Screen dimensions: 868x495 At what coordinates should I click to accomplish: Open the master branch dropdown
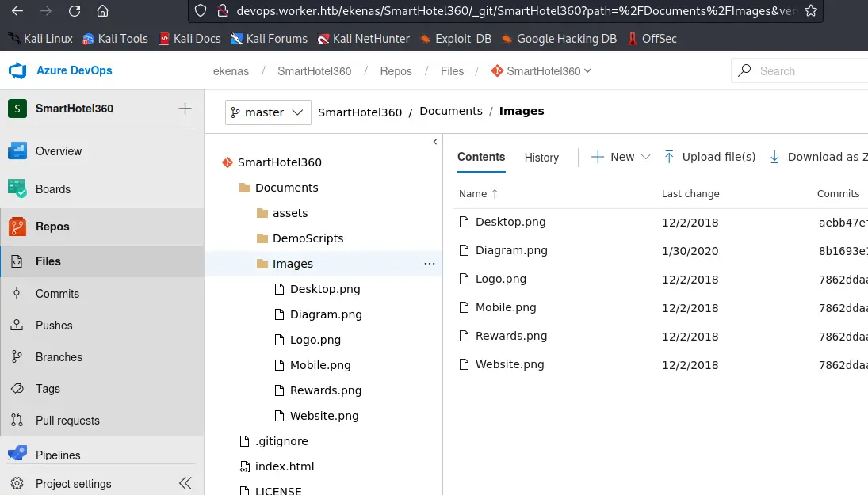268,112
